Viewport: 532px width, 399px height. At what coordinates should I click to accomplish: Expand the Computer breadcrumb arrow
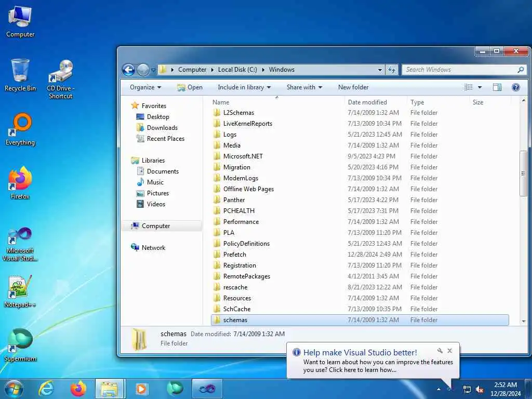[212, 70]
